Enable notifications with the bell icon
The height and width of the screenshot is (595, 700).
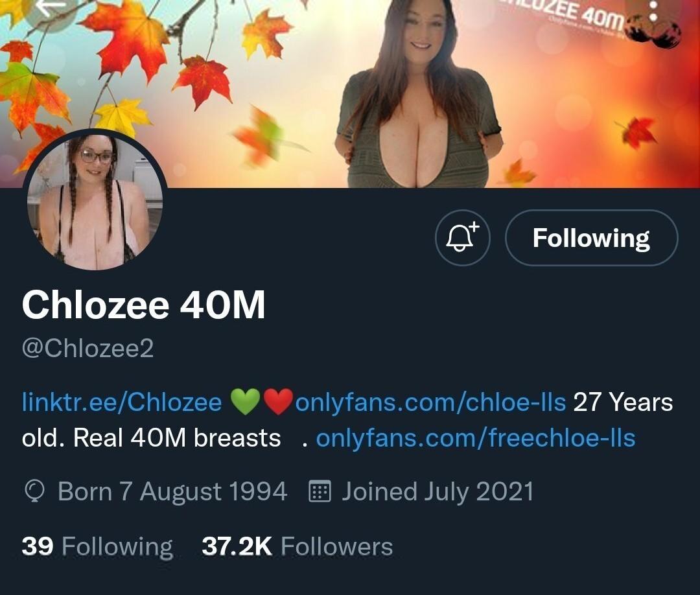pyautogui.click(x=463, y=238)
